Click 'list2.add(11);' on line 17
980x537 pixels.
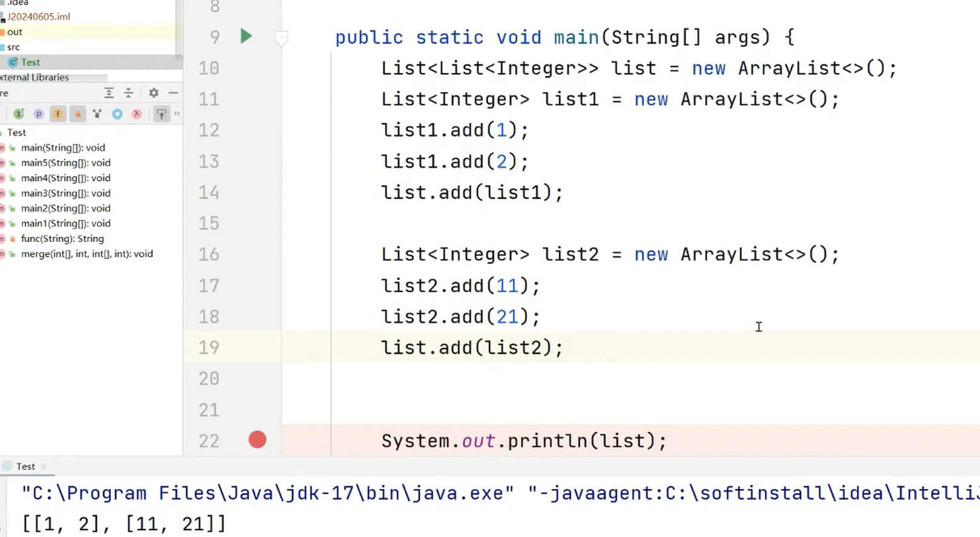(x=460, y=285)
